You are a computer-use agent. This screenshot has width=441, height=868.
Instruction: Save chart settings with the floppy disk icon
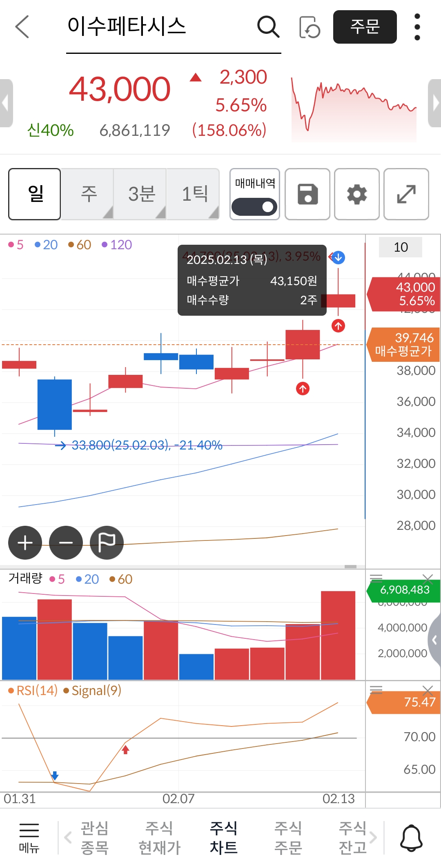tap(307, 194)
